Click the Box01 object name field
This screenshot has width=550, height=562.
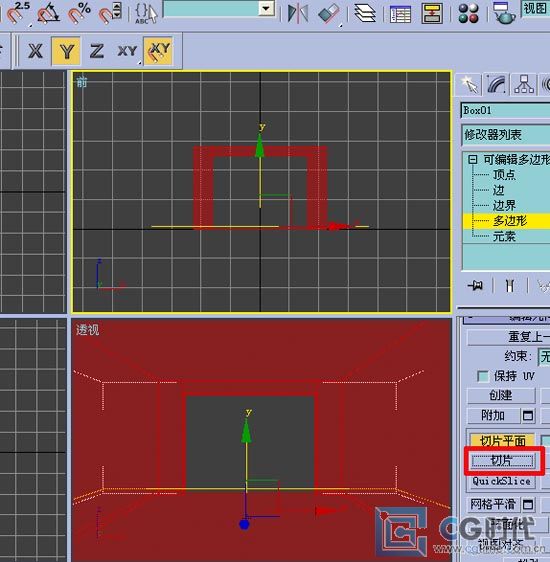coord(505,110)
